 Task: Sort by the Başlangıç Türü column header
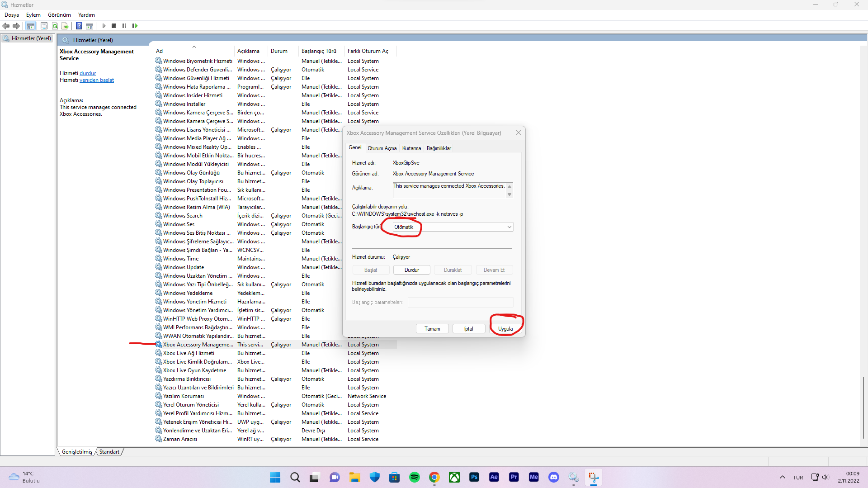(x=321, y=51)
